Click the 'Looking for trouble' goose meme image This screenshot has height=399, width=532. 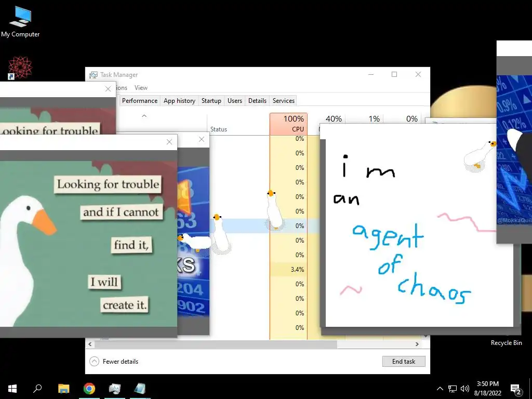[x=88, y=244]
